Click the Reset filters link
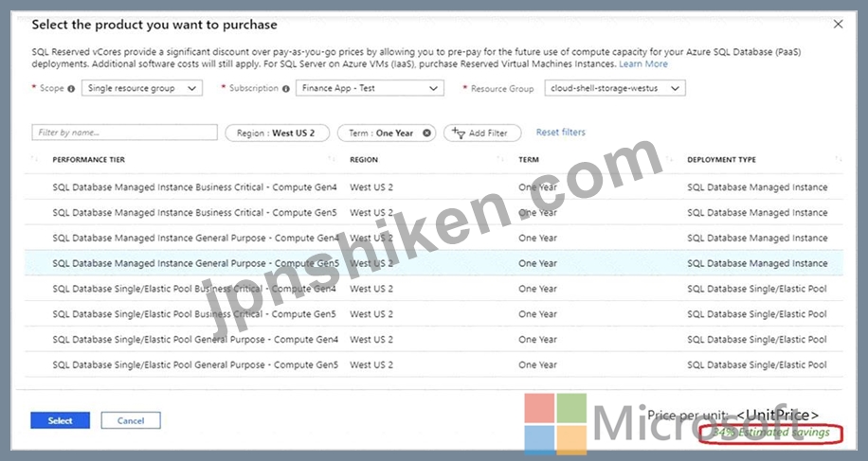Image resolution: width=868 pixels, height=461 pixels. coord(560,133)
